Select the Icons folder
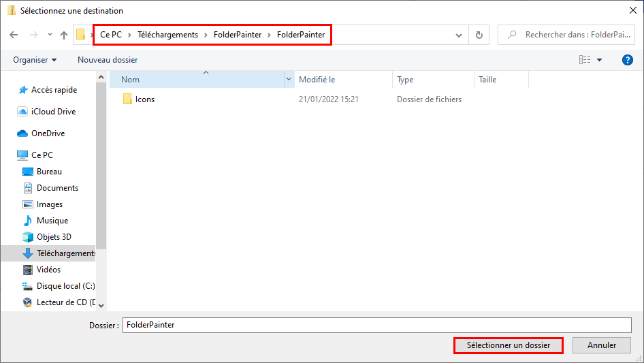644x363 pixels. point(145,99)
